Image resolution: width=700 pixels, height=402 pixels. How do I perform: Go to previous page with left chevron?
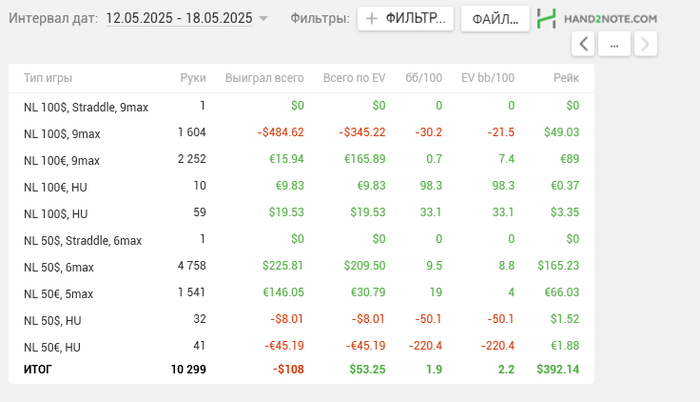[584, 43]
